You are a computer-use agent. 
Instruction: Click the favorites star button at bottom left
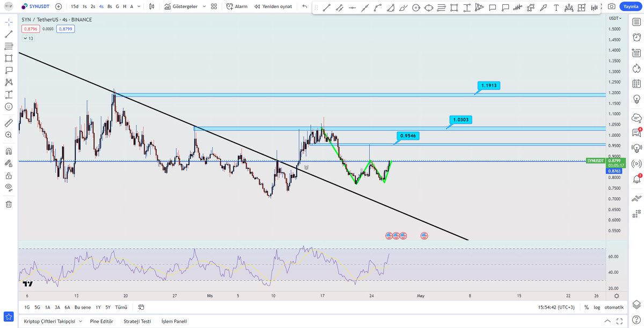coord(9,316)
